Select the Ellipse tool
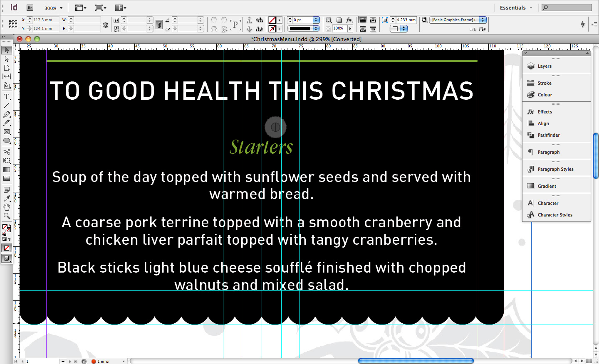Image resolution: width=599 pixels, height=364 pixels. point(7,140)
